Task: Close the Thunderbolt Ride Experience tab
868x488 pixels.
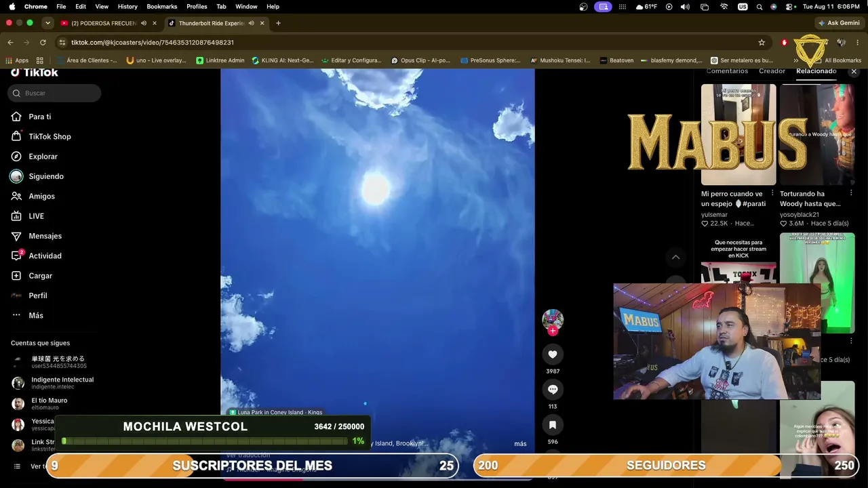Action: pos(262,23)
